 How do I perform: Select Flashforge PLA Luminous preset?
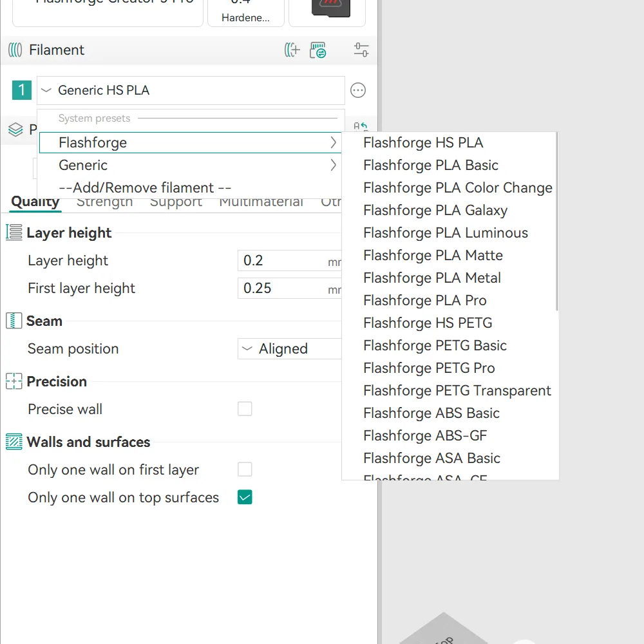(x=450, y=233)
